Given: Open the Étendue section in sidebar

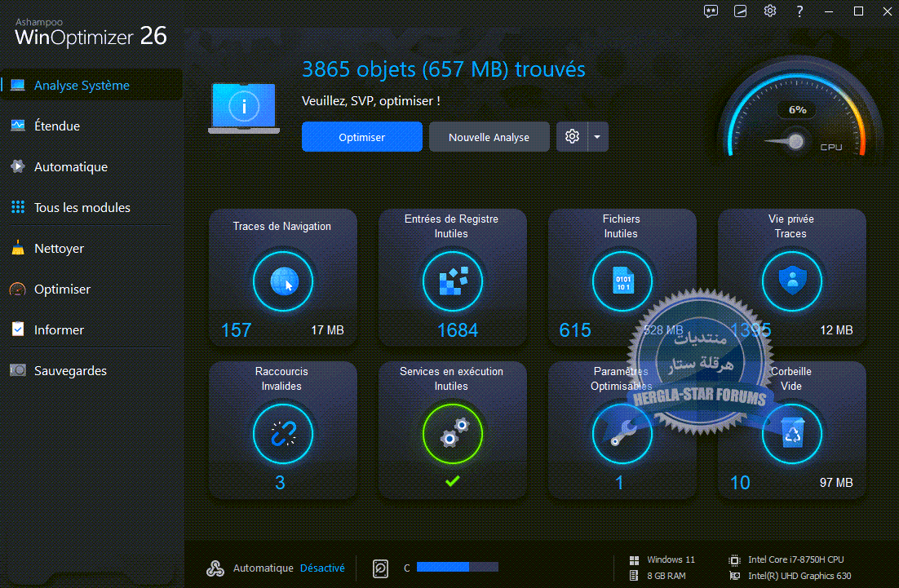Looking at the screenshot, I should click(91, 126).
